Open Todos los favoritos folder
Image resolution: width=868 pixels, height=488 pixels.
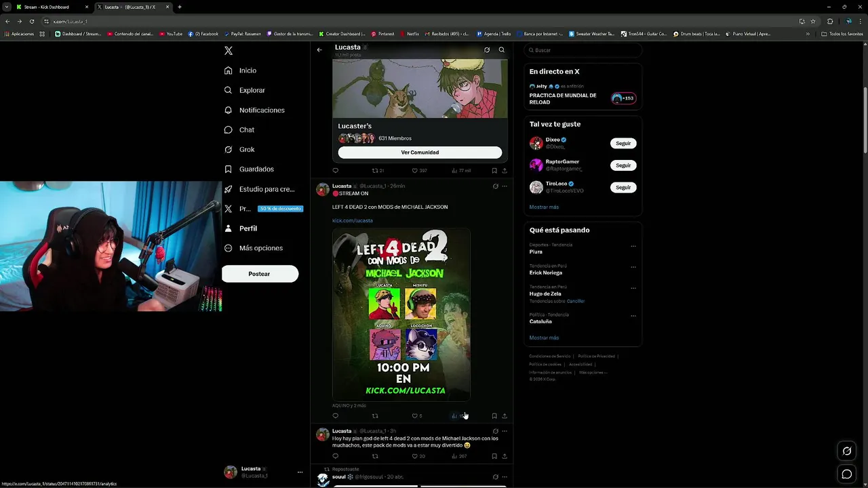click(x=842, y=34)
